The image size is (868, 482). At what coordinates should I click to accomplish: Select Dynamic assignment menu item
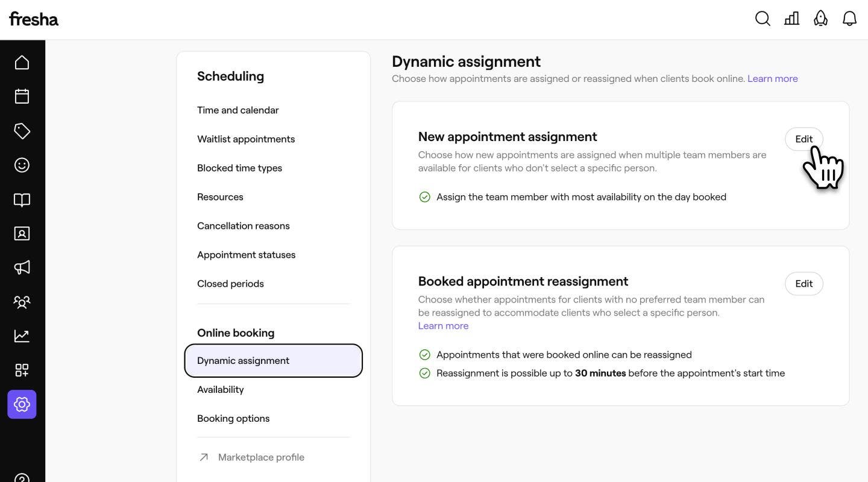[273, 361]
